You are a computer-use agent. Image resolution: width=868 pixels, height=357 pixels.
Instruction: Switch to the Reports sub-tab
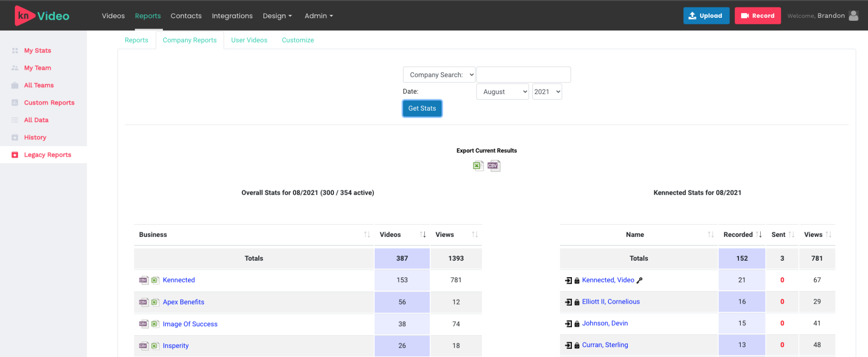click(x=136, y=40)
